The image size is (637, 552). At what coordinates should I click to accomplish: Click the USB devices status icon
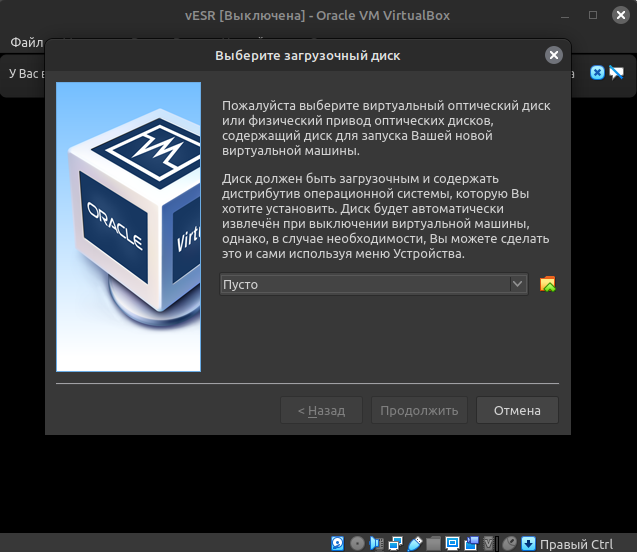pyautogui.click(x=414, y=543)
